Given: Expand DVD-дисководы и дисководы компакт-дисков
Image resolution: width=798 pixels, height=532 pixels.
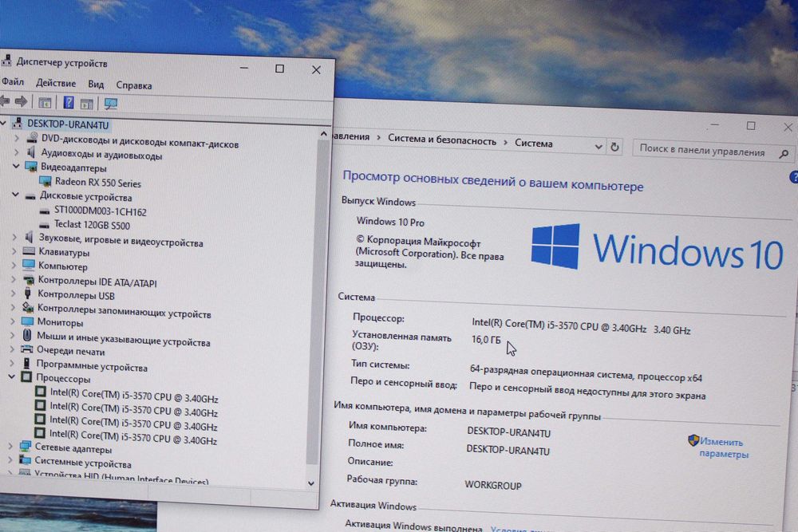Looking at the screenshot, I should pos(17,138).
